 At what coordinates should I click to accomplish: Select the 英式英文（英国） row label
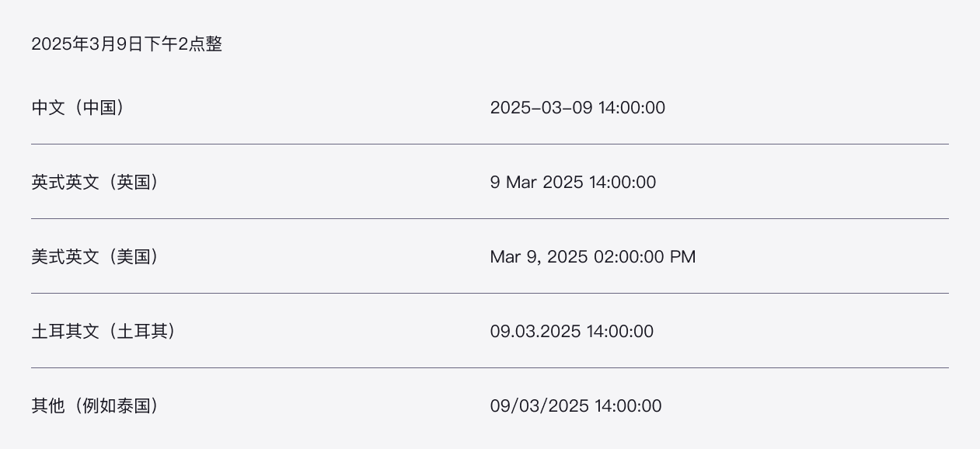click(96, 182)
